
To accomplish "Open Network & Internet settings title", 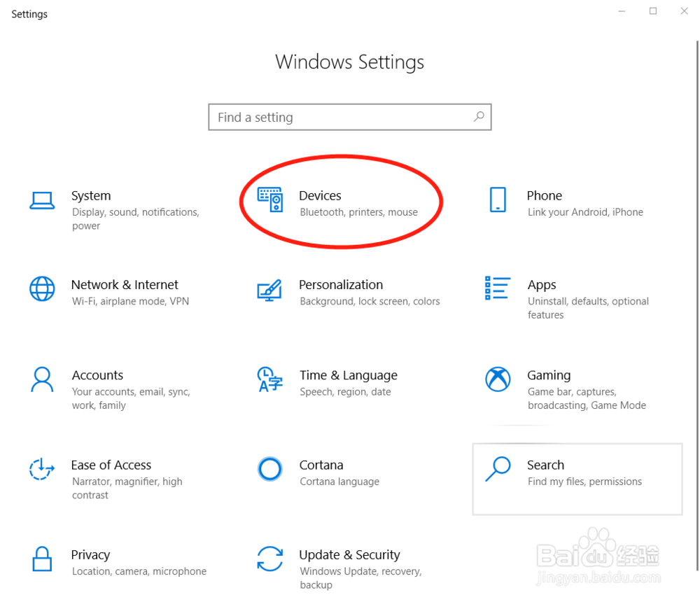I will click(125, 284).
